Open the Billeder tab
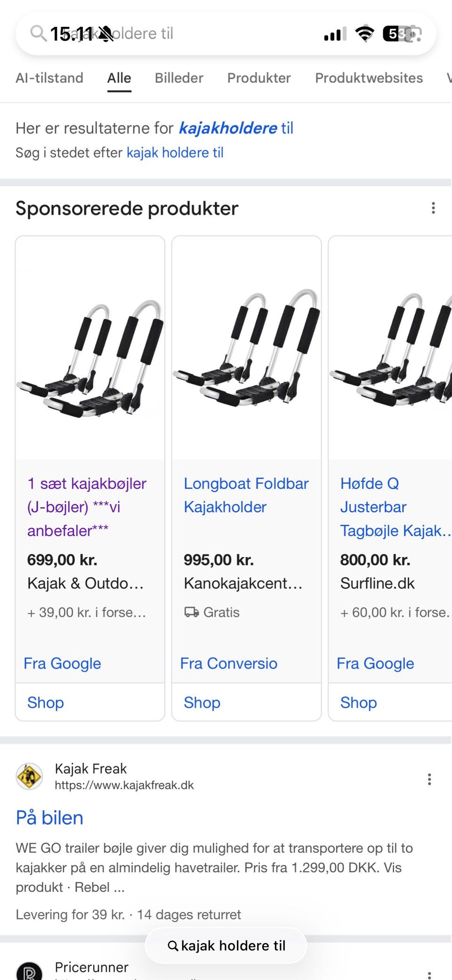 click(179, 78)
